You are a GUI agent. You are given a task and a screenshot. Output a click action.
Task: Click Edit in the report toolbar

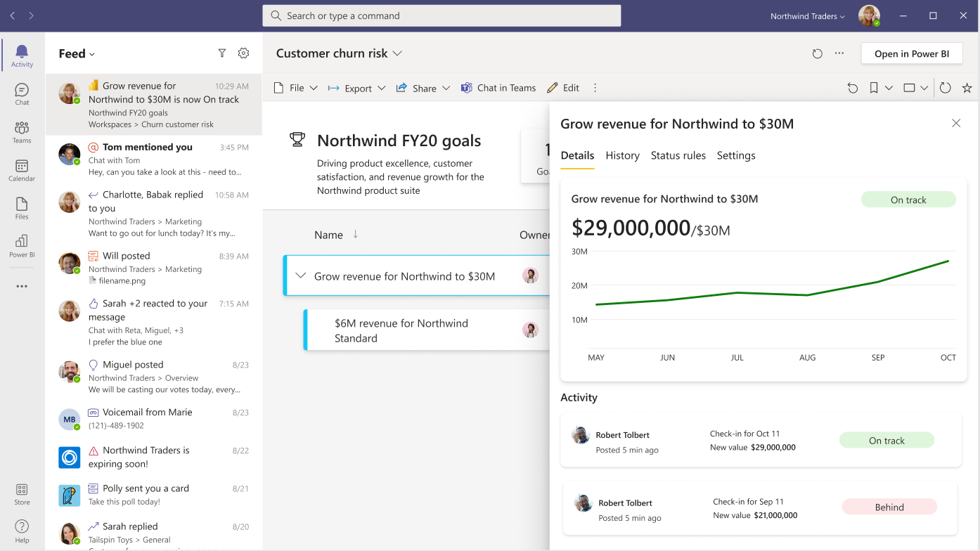click(563, 88)
